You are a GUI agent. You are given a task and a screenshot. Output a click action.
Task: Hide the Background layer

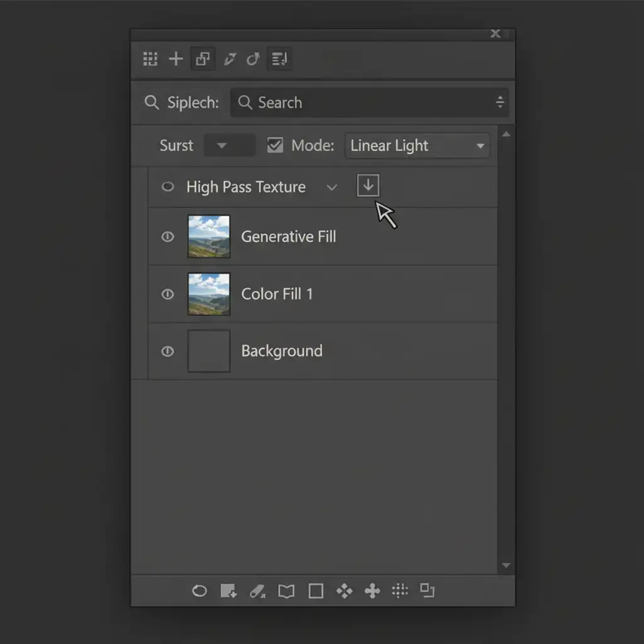tap(167, 352)
